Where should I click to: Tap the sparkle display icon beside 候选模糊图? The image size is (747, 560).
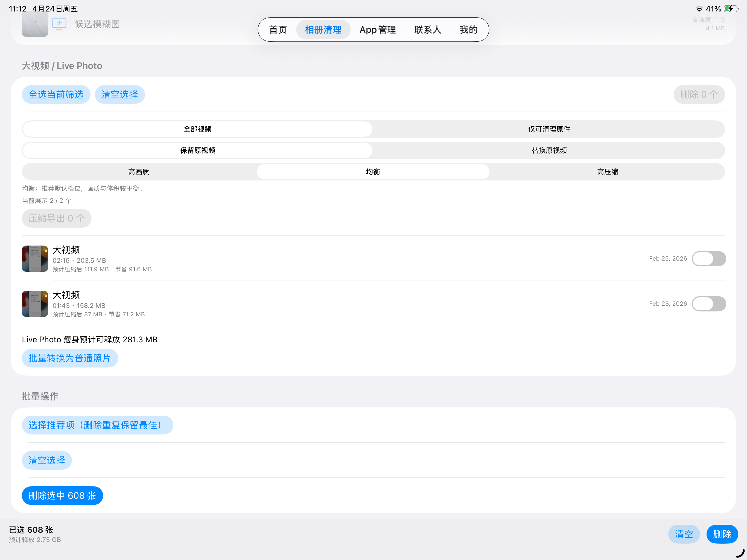[x=59, y=24]
